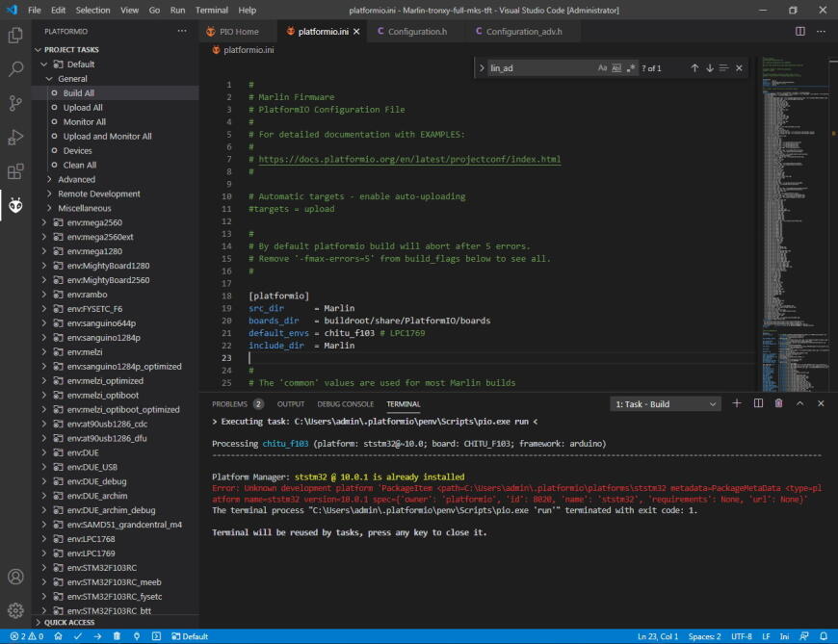The width and height of the screenshot is (838, 644).
Task: Run the Clean All task
Action: click(80, 165)
